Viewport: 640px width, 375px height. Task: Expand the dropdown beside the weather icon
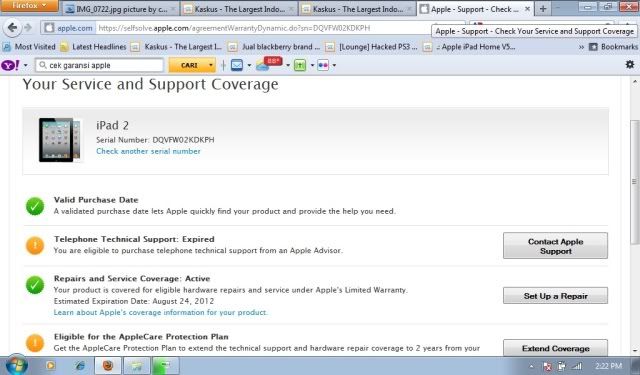[288, 65]
